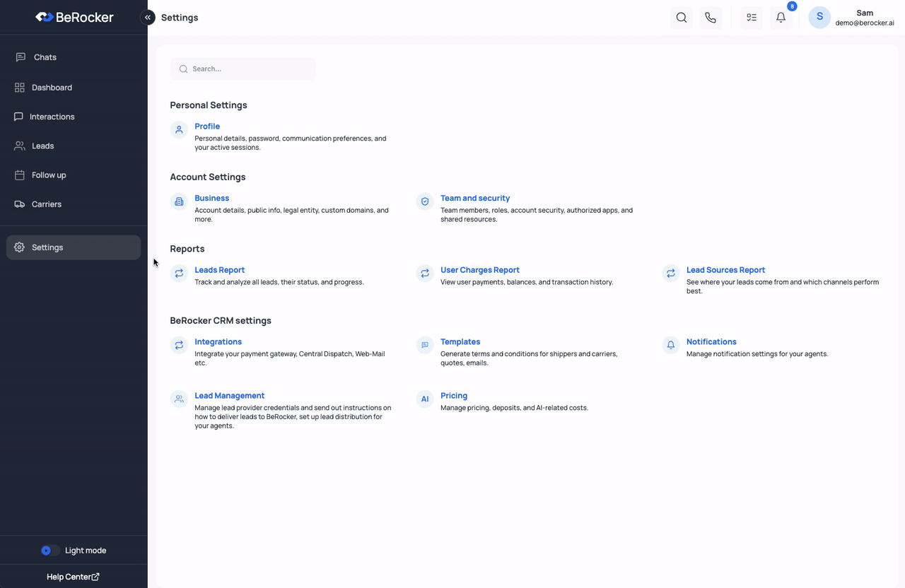The width and height of the screenshot is (905, 588).
Task: Open the Chats section from the sidebar
Action: tap(45, 57)
